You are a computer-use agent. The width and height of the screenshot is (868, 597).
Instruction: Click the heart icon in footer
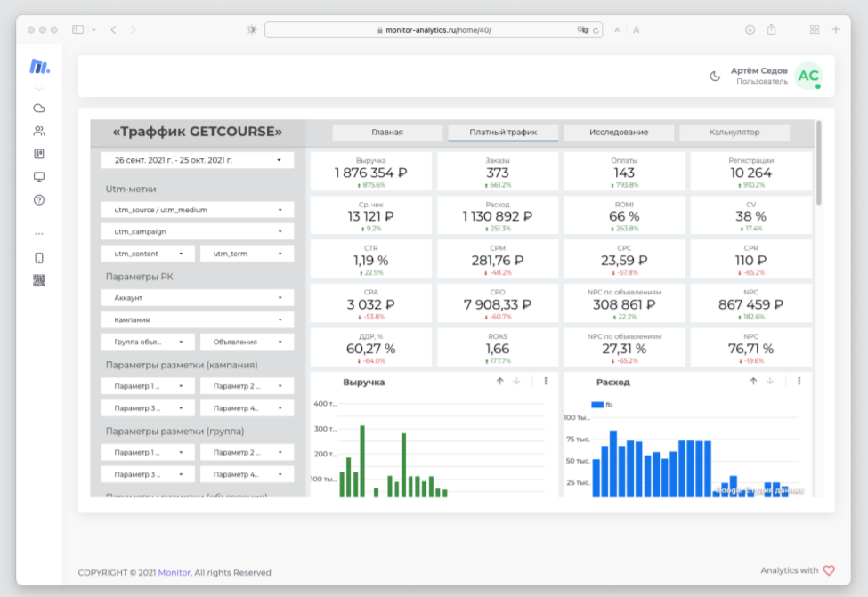(x=829, y=570)
